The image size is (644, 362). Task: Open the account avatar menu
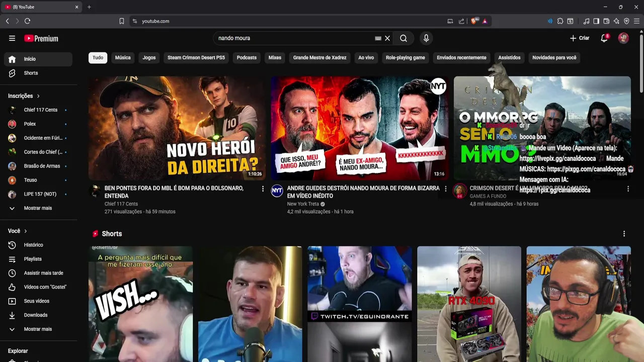[x=623, y=38]
